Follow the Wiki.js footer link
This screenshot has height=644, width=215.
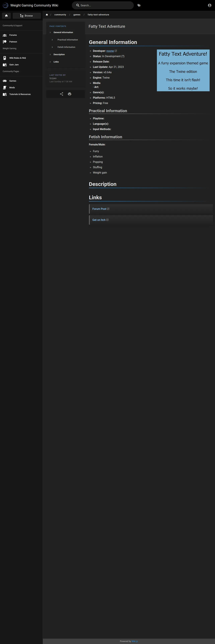[135, 641]
